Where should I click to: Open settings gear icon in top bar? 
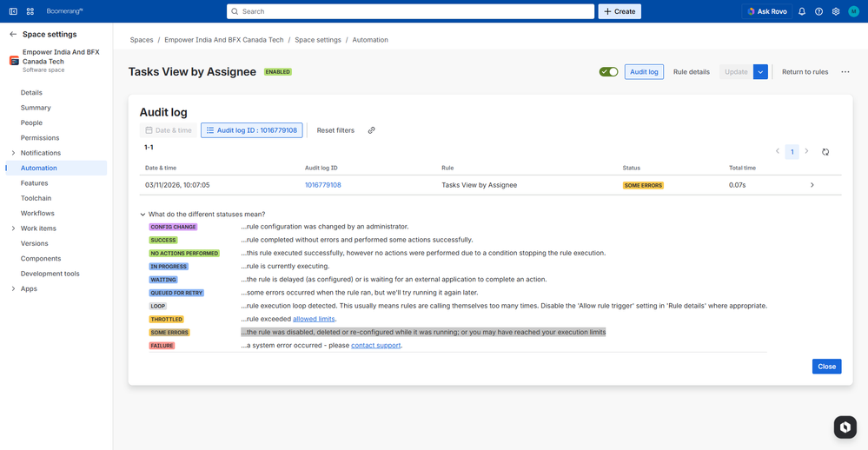[836, 11]
